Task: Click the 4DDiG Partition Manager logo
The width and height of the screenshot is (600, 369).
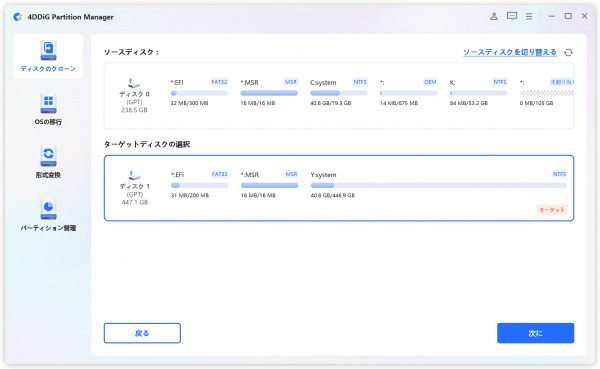Action: click(x=18, y=17)
